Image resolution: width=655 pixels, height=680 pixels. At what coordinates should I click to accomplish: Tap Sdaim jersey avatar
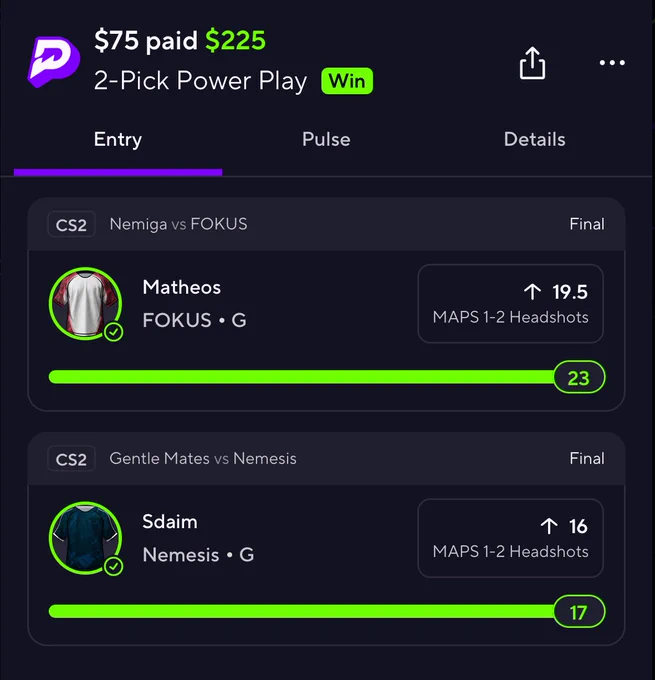(85, 538)
